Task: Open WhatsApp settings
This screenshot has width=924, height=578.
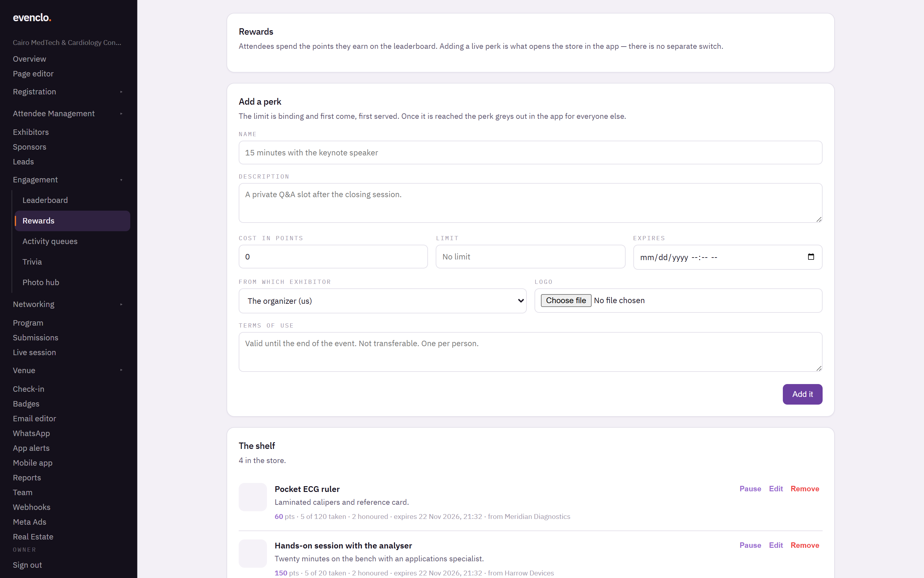Action: 31,433
